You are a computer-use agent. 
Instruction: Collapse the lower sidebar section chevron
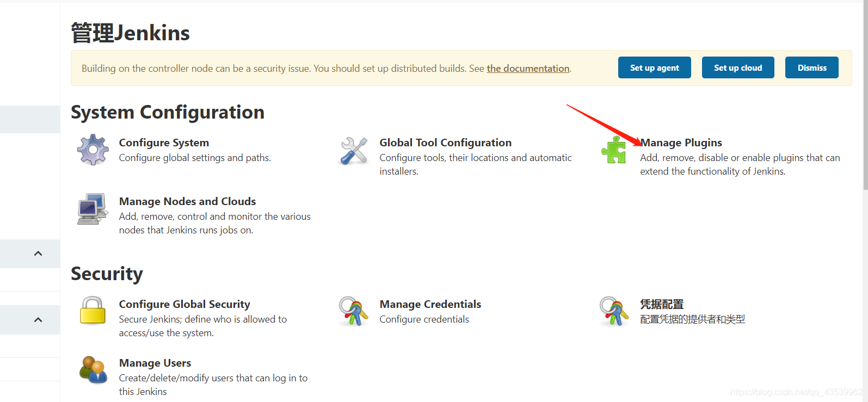point(38,320)
